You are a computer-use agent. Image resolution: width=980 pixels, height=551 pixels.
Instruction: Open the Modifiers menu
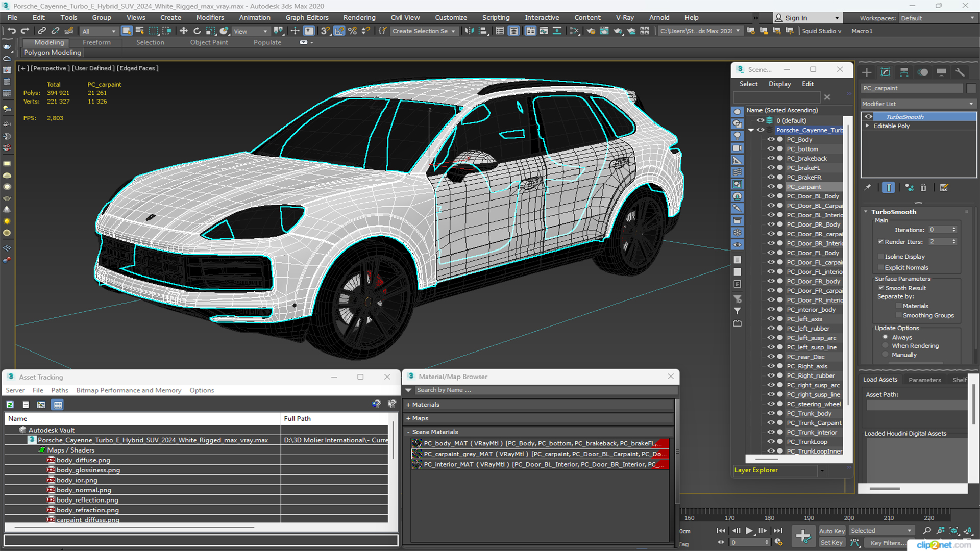210,17
